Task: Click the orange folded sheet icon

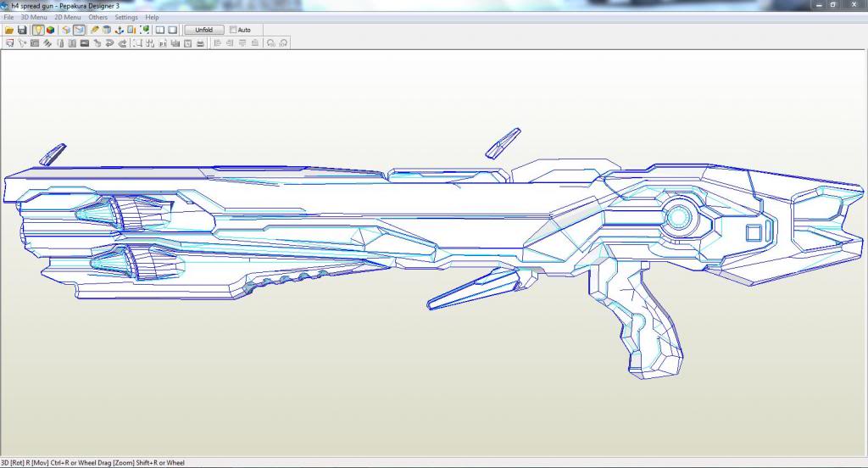Action: coord(66,30)
